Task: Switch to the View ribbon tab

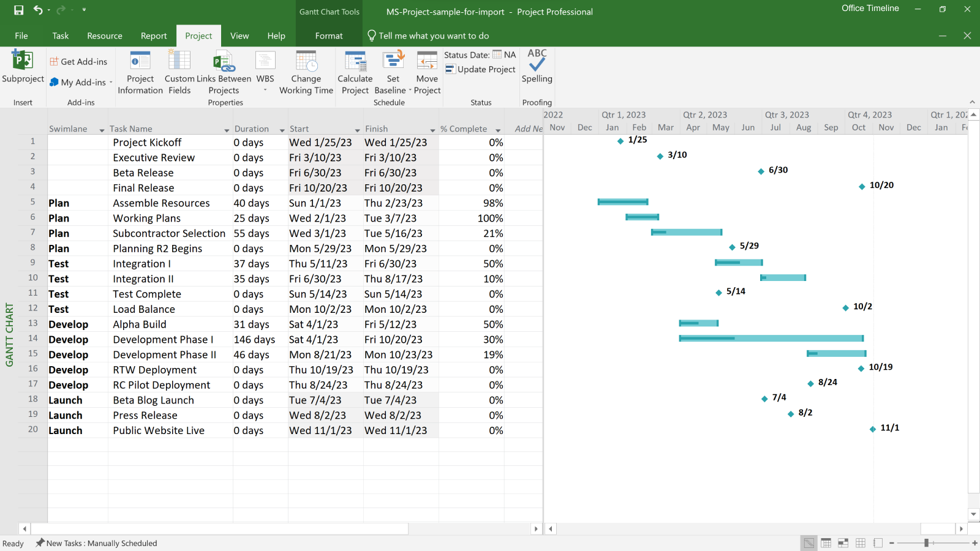Action: point(239,36)
